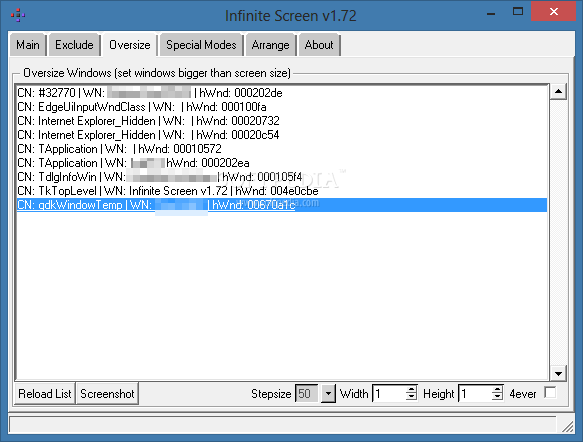Viewport: 583px width, 442px height.
Task: Maximize the Infinite Screen window
Action: [518, 12]
